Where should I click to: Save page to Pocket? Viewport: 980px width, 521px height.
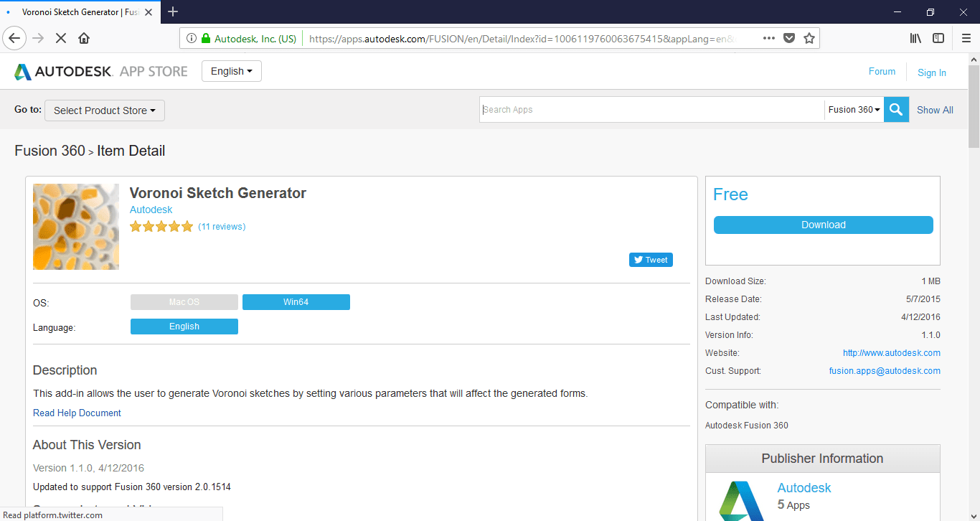(789, 39)
